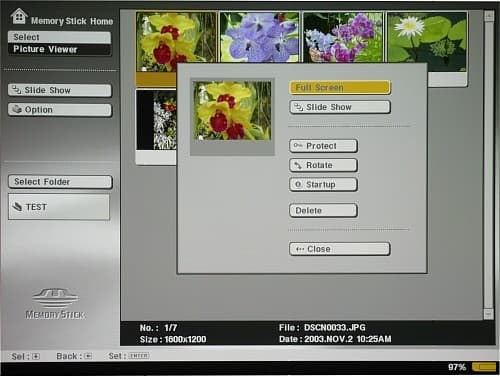The image size is (500, 377).
Task: Click the ENTER key hint beside Set
Action: coord(139,356)
